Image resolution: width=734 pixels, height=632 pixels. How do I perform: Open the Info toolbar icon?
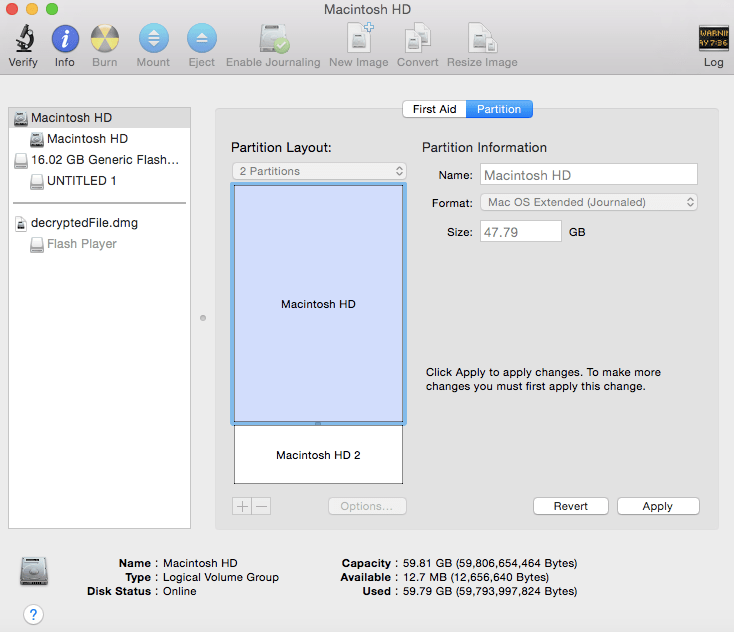tap(65, 38)
